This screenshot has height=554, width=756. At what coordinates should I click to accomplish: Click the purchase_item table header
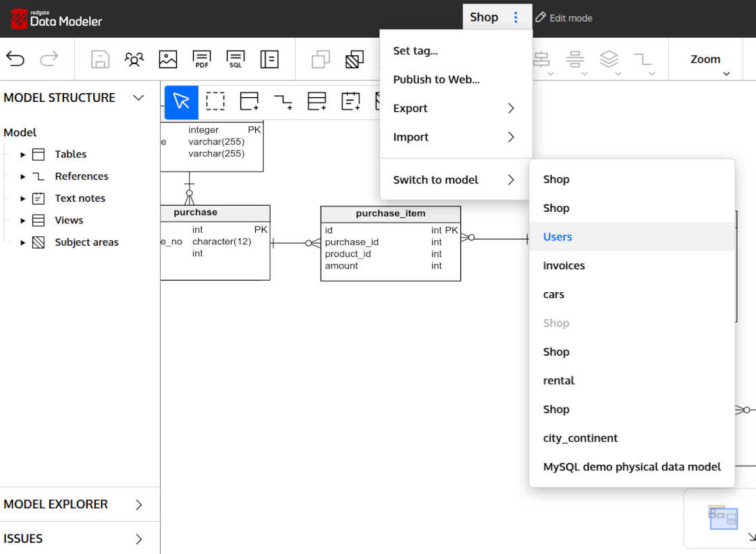click(390, 213)
